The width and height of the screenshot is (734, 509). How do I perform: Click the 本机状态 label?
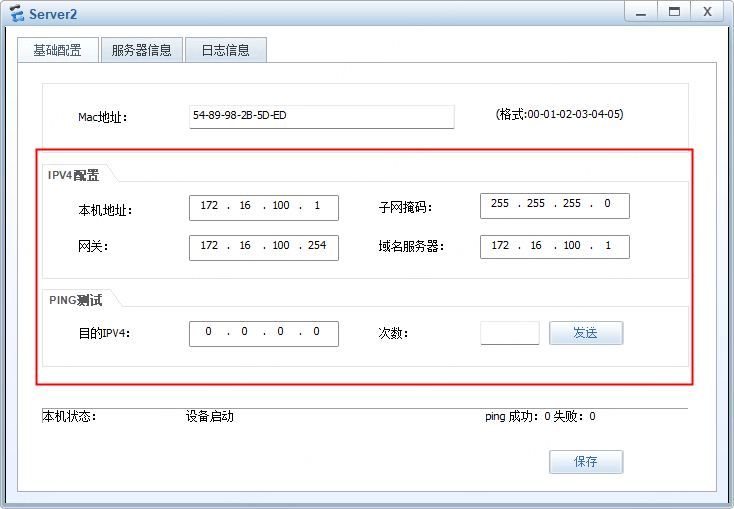[69, 416]
